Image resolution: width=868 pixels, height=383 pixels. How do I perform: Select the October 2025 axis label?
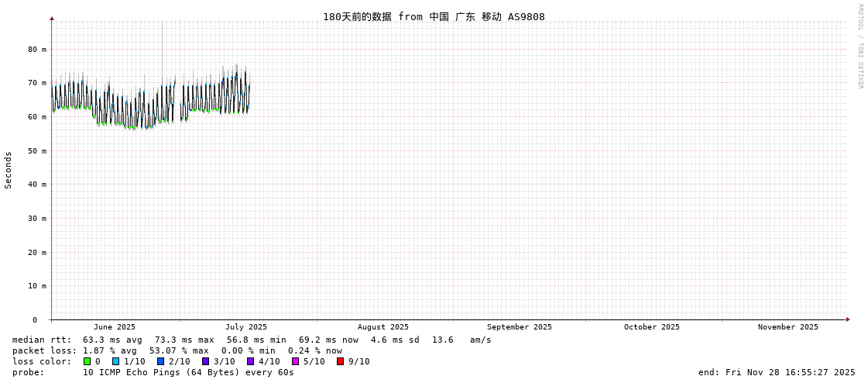pyautogui.click(x=651, y=327)
